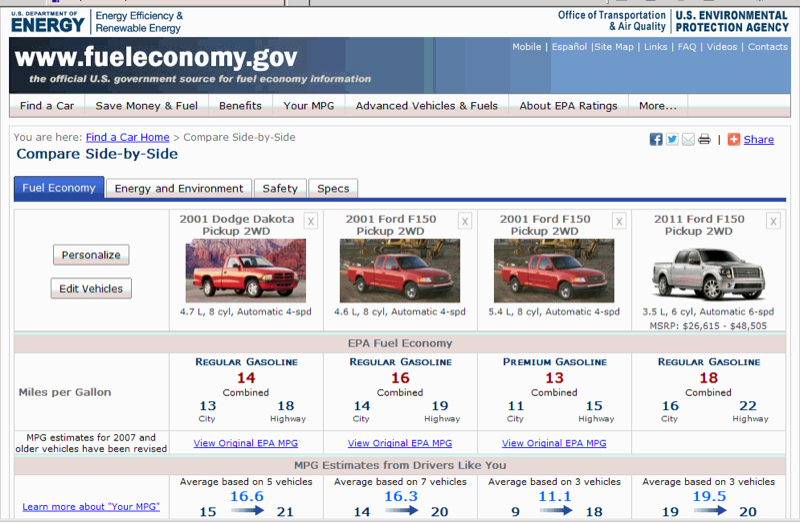This screenshot has width=800, height=523.
Task: Click the Edit Vehicles button
Action: click(91, 288)
